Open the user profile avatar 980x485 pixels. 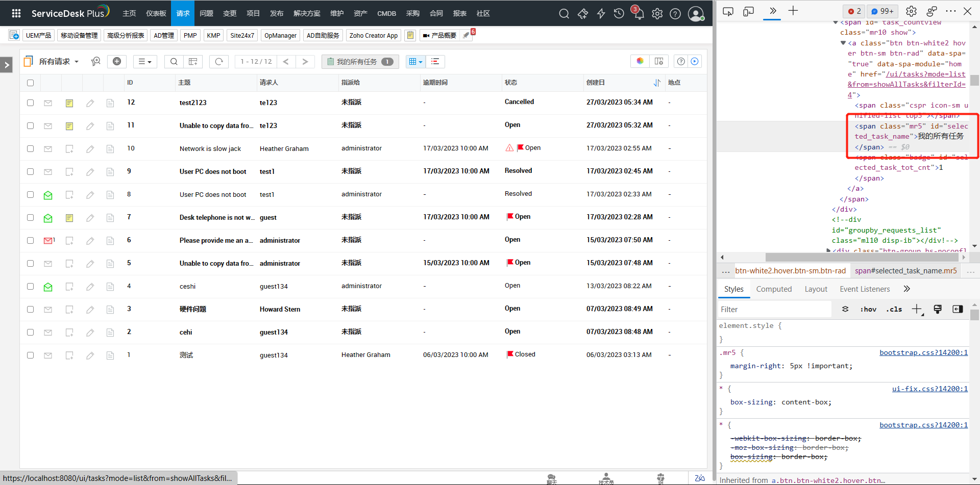click(x=696, y=14)
